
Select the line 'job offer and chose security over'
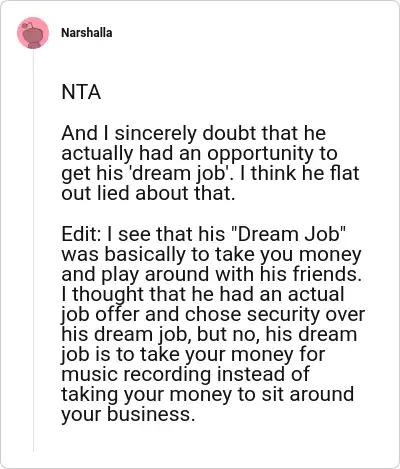pyautogui.click(x=213, y=314)
